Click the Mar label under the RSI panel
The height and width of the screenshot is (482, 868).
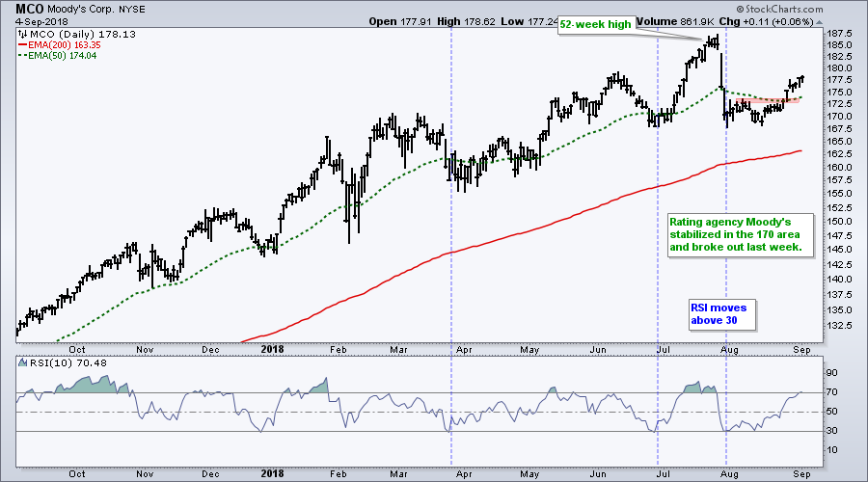click(x=398, y=474)
